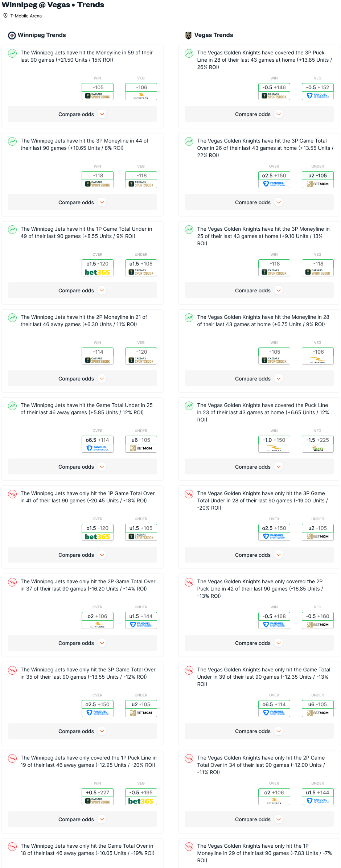341x868 pixels.
Task: Select the o2.5 +150 odds in the Vegas 3P Game Total Over trend
Action: [274, 176]
